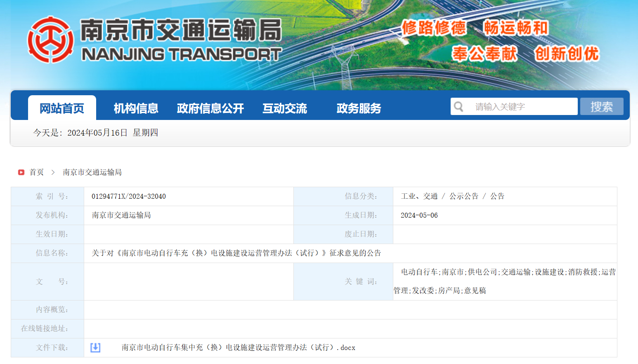Click the 首页 breadcrumb link
The width and height of the screenshot is (638, 364).
(36, 172)
